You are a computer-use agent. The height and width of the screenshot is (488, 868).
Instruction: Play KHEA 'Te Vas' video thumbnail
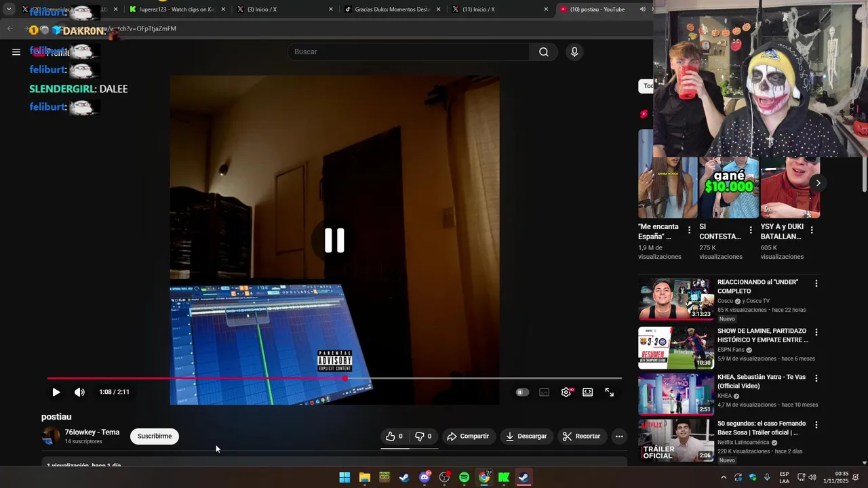[675, 394]
